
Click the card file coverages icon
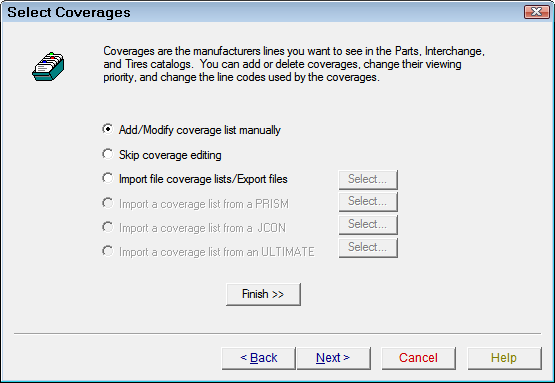click(48, 67)
